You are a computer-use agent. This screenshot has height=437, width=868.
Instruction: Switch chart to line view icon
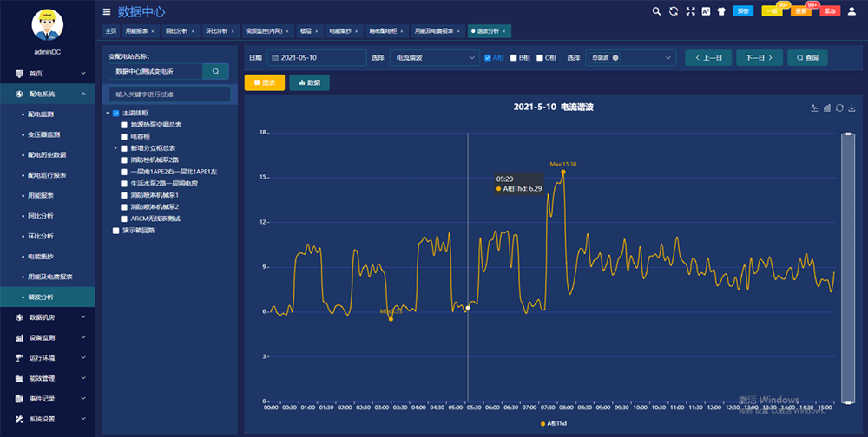[814, 108]
